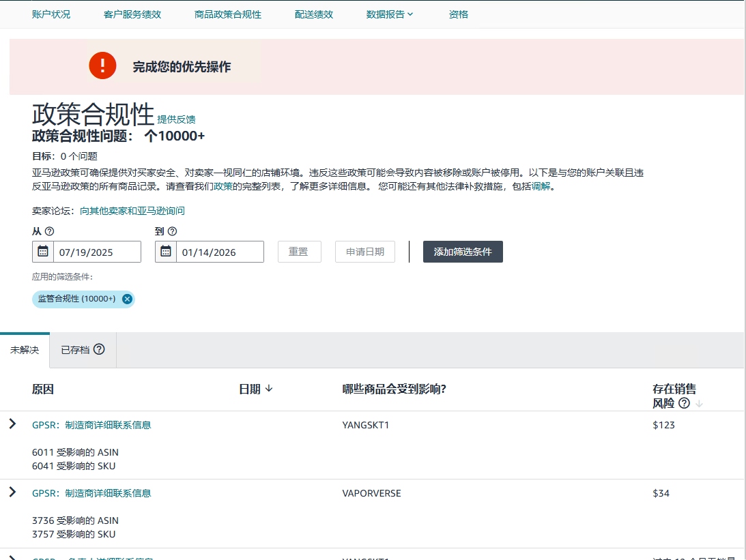This screenshot has height=560, width=746.
Task: Expand the YANGSKT1 GPSR issue row
Action: coord(12,424)
